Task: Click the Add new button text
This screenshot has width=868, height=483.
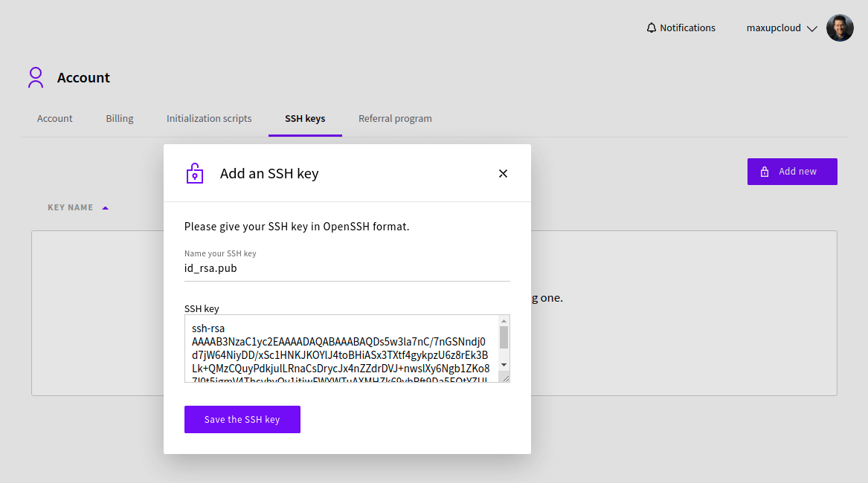Action: 797,172
